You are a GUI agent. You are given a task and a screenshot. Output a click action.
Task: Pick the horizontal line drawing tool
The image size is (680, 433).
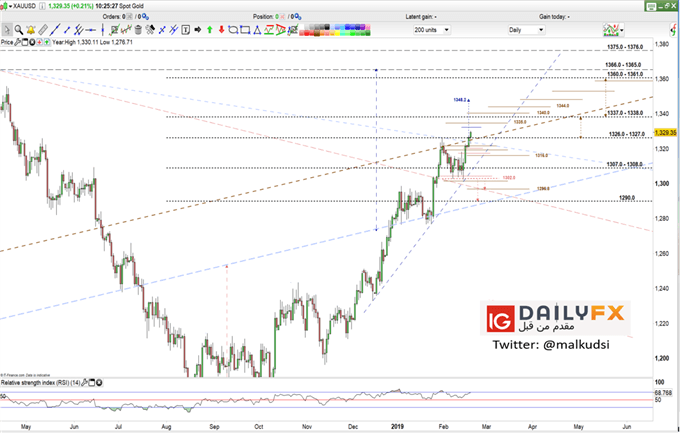91,30
